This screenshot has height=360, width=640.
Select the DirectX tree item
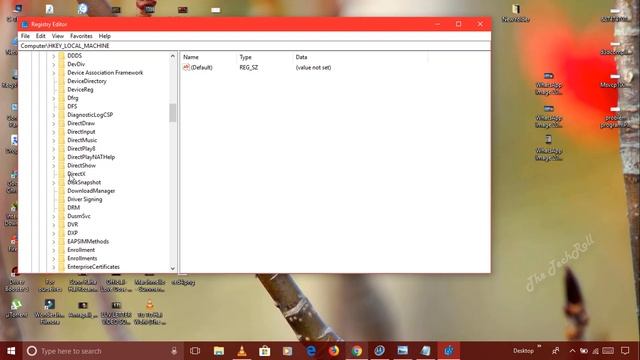point(76,174)
